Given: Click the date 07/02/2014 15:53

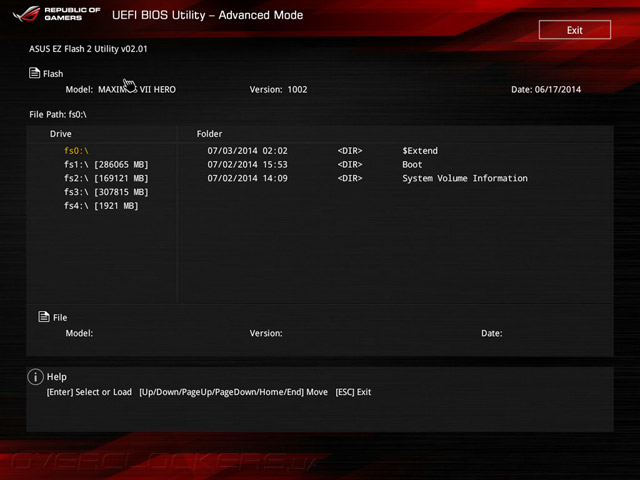Looking at the screenshot, I should 247,164.
